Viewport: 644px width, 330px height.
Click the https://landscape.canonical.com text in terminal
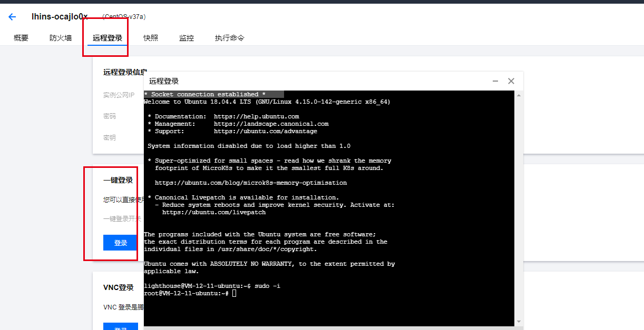271,124
